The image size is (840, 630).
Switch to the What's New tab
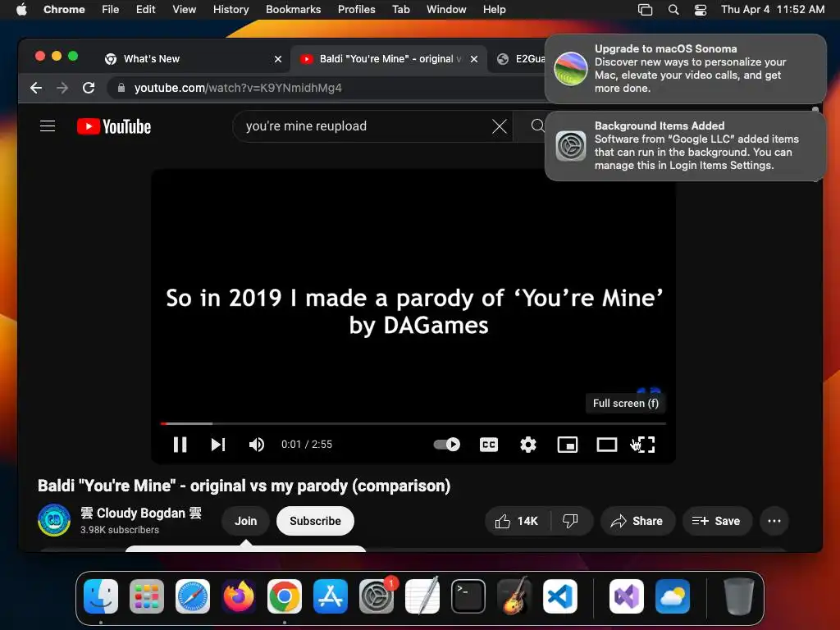pyautogui.click(x=193, y=58)
